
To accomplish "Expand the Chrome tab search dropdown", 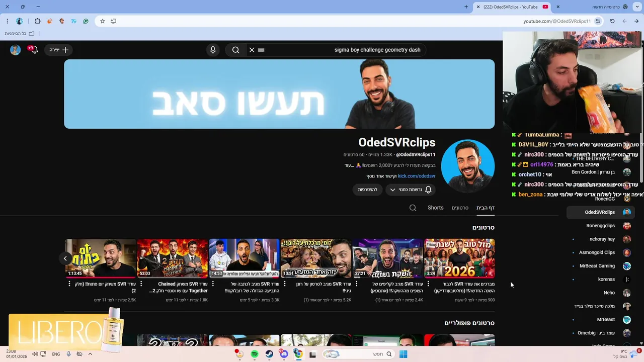I will 636,7.
